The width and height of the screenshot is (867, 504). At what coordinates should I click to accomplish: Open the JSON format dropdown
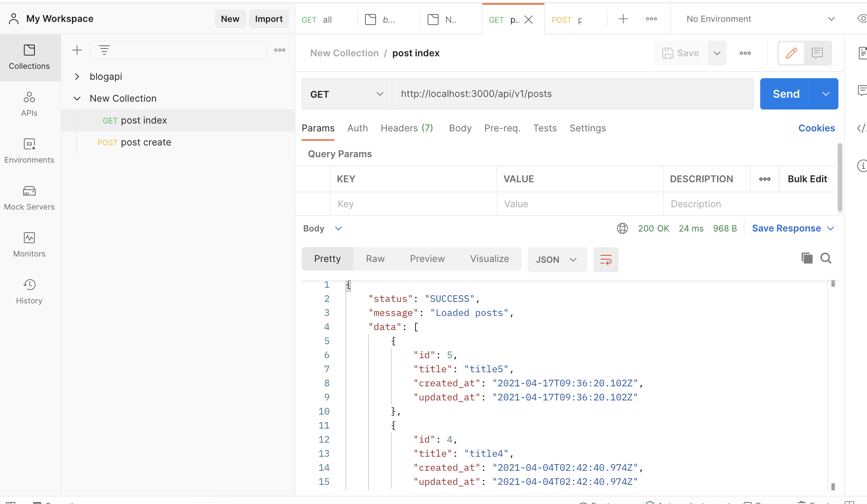coord(557,260)
